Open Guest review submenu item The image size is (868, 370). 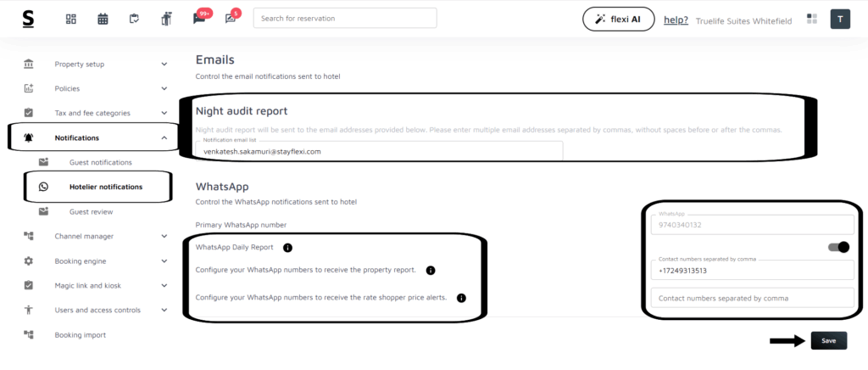(x=91, y=211)
